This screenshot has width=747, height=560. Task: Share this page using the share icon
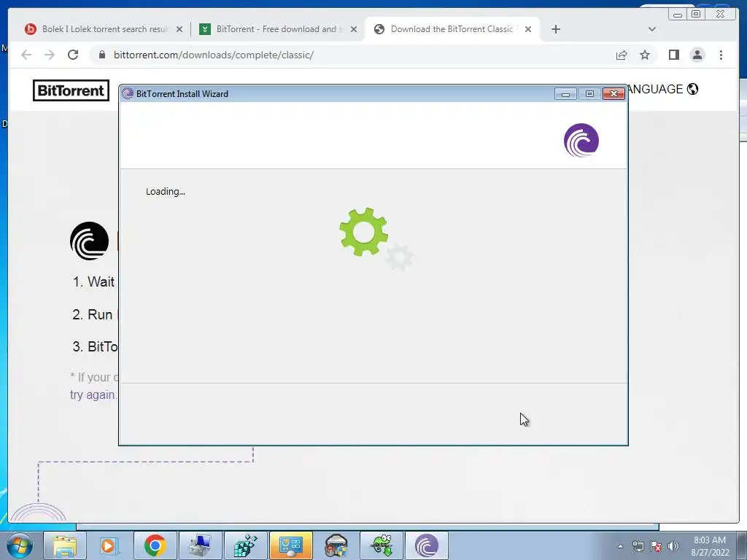[622, 55]
